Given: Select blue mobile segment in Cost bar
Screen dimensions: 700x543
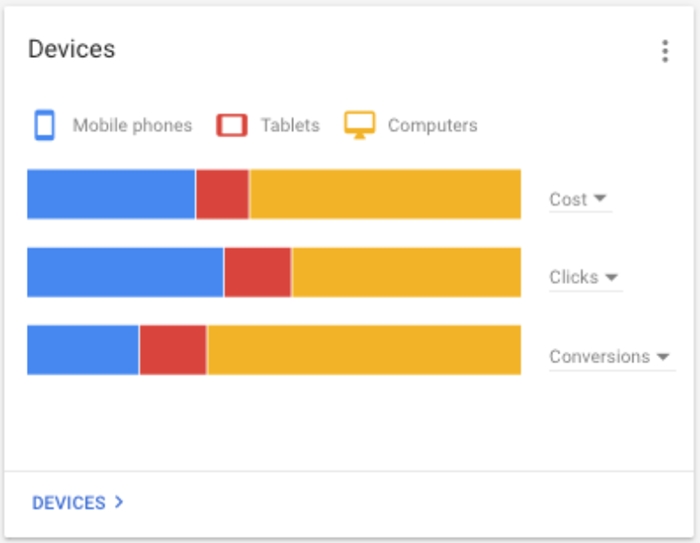Looking at the screenshot, I should click(x=111, y=194).
